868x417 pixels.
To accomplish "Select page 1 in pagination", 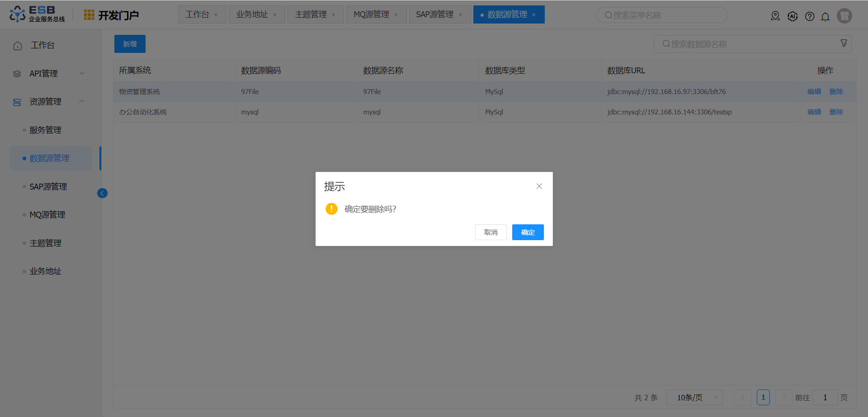I will pos(763,398).
